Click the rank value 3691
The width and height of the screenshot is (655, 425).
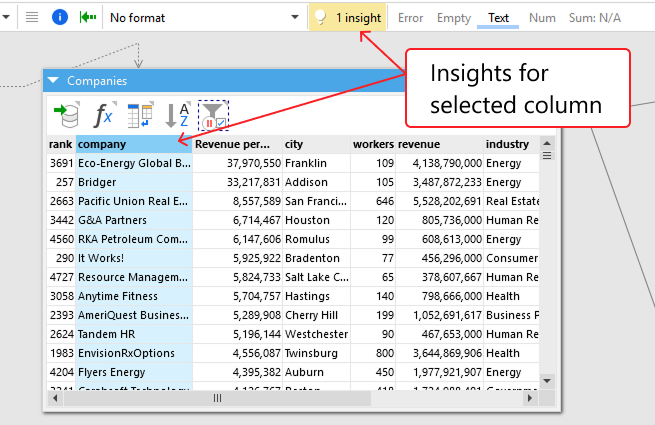(61, 163)
